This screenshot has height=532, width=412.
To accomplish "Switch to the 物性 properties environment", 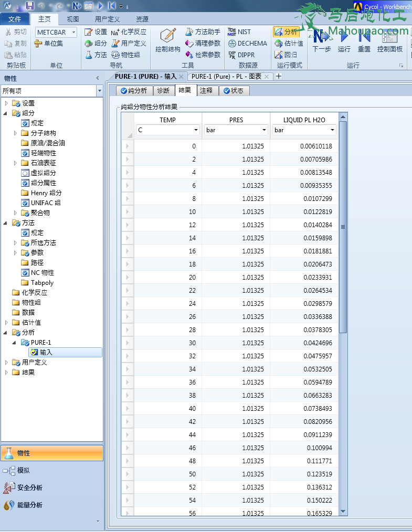I will (52, 453).
